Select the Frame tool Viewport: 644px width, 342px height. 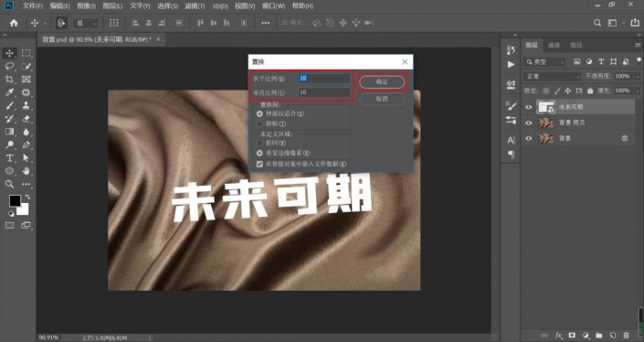point(26,80)
